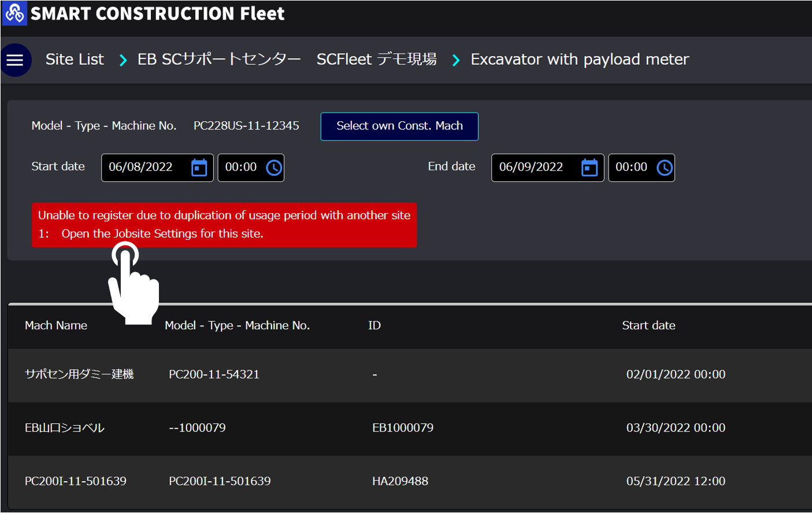Open the hamburger menu
The height and width of the screenshot is (513, 812).
[x=15, y=60]
